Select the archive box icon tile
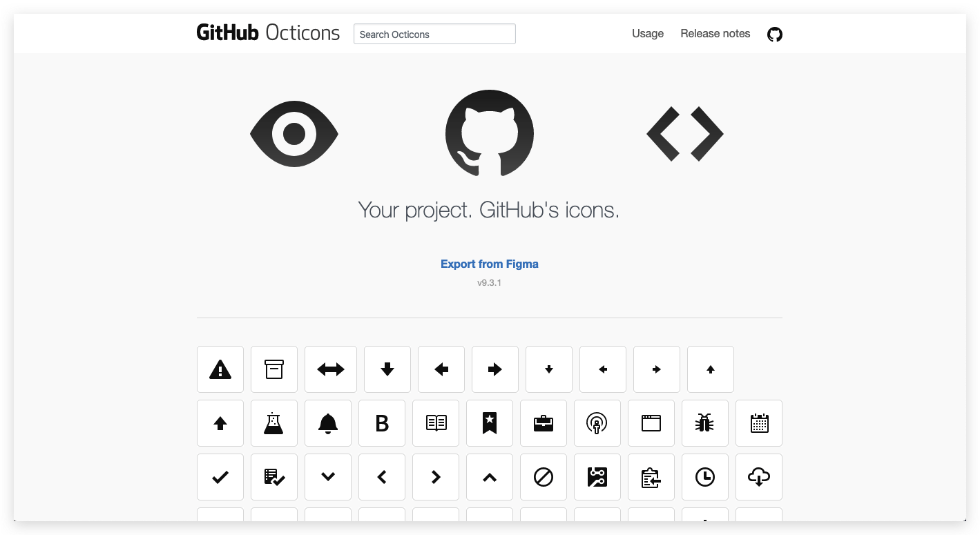This screenshot has width=980, height=535. [274, 369]
